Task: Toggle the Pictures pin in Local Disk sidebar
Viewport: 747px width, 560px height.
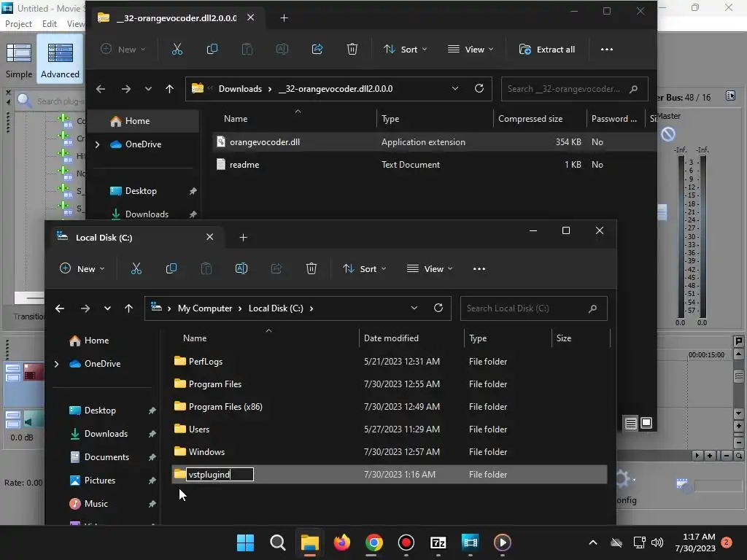Action: click(152, 481)
